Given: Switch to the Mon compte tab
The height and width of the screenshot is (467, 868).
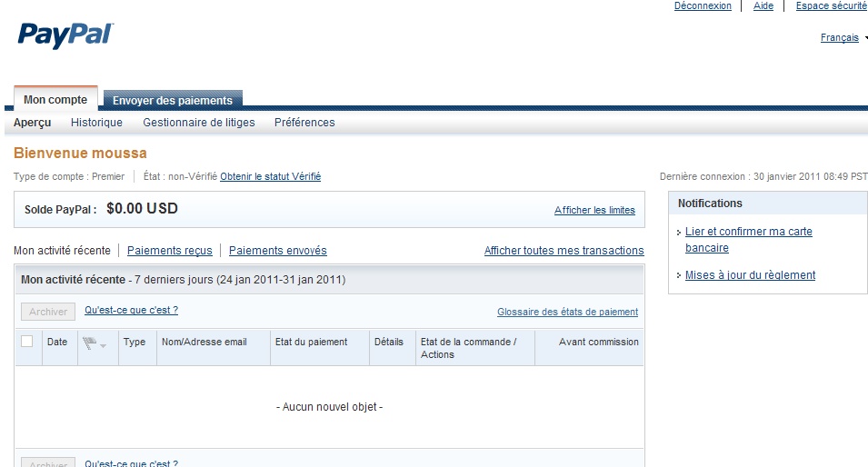Looking at the screenshot, I should pyautogui.click(x=55, y=100).
